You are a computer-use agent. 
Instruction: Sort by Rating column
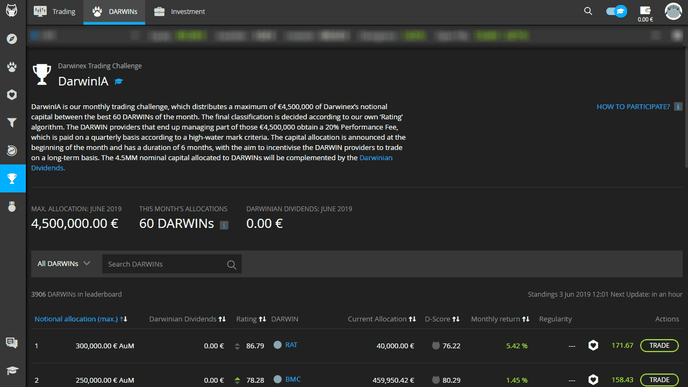pos(251,319)
